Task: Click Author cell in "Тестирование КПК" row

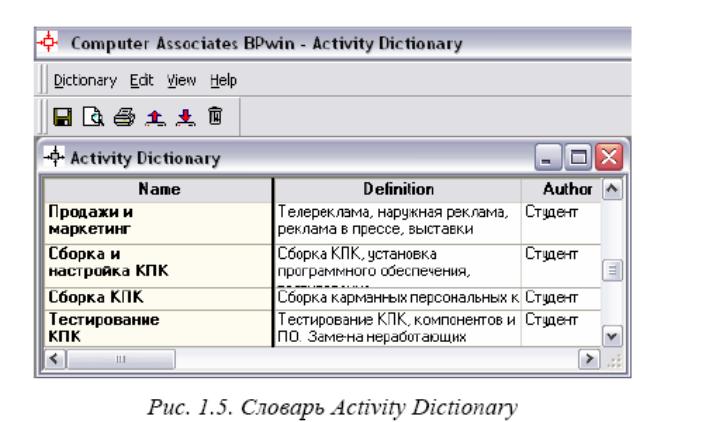Action: click(x=561, y=328)
